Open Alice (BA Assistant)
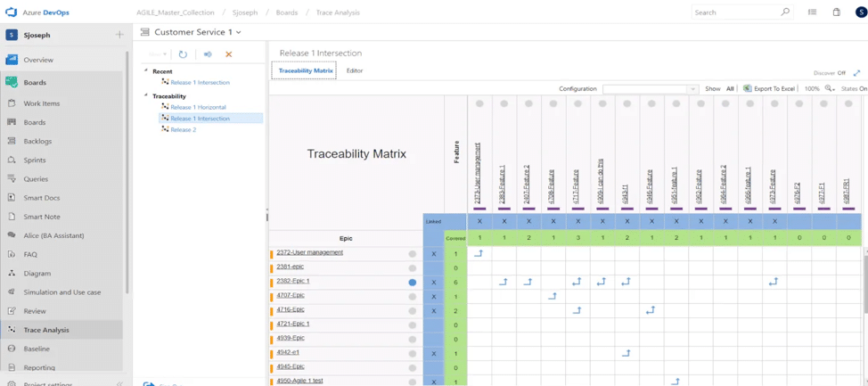This screenshot has height=386, width=868. click(53, 235)
